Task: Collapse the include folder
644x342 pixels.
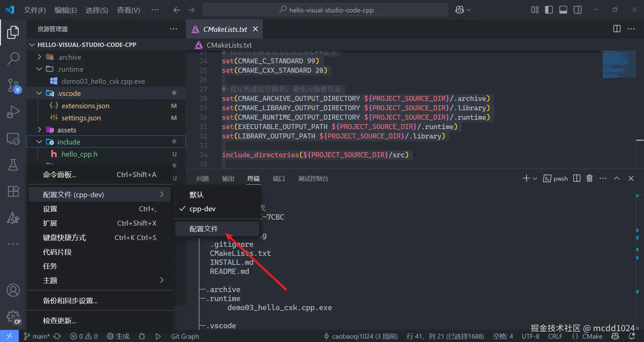Action: [x=39, y=142]
